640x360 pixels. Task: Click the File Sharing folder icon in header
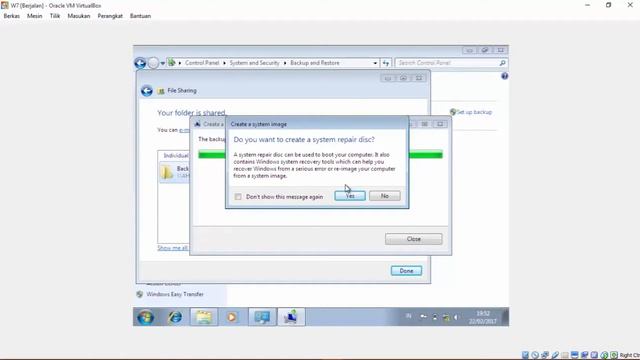(x=161, y=91)
